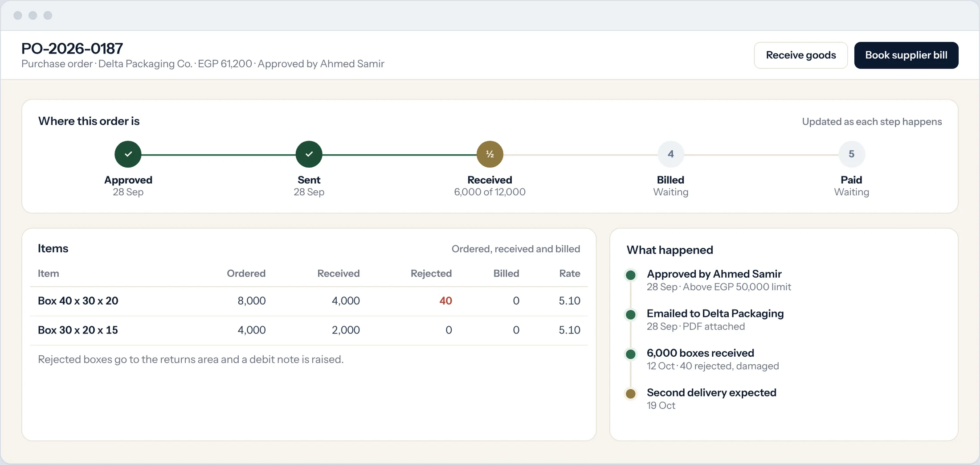Click the Rejected boxes go to returns note
Image resolution: width=980 pixels, height=465 pixels.
point(191,359)
